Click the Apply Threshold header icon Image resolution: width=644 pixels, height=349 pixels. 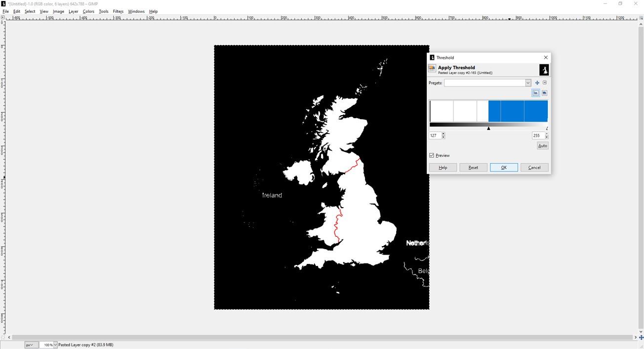click(432, 69)
